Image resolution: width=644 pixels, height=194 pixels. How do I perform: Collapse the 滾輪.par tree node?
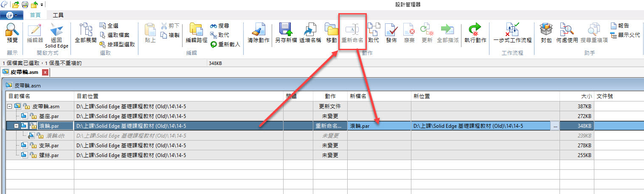click(x=17, y=126)
